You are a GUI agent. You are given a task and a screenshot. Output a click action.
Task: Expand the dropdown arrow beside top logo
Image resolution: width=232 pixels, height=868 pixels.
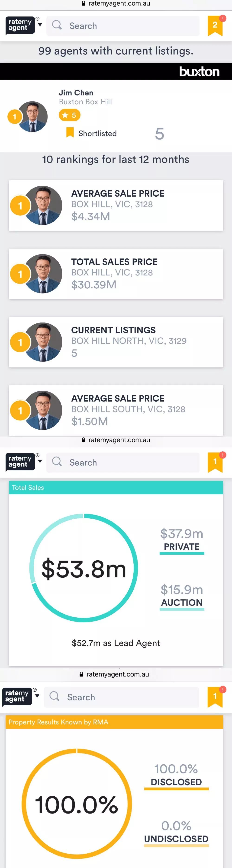[x=40, y=25]
